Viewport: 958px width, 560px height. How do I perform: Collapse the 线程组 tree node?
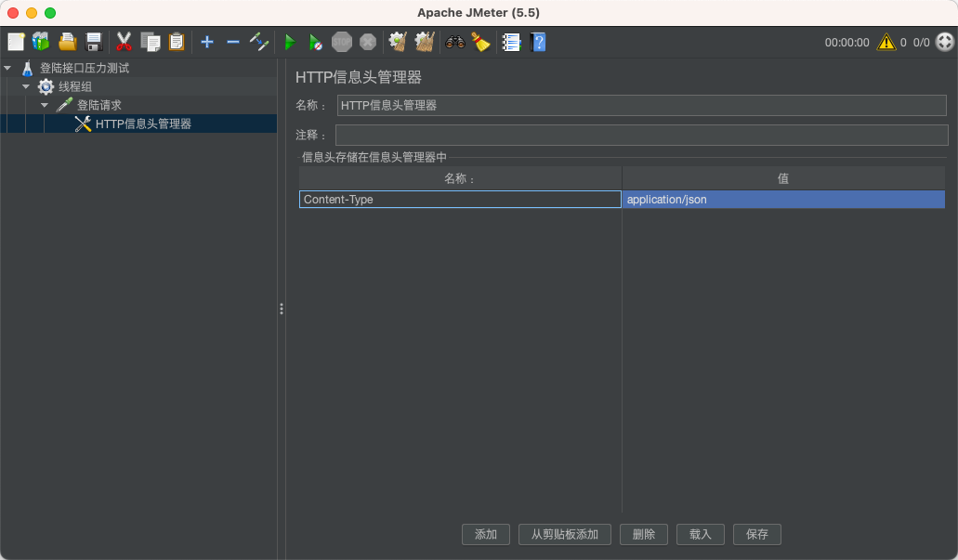(x=27, y=86)
